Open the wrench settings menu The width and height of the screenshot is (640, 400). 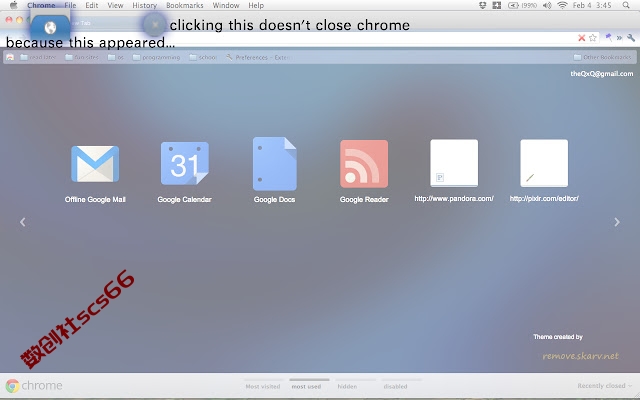click(x=631, y=38)
